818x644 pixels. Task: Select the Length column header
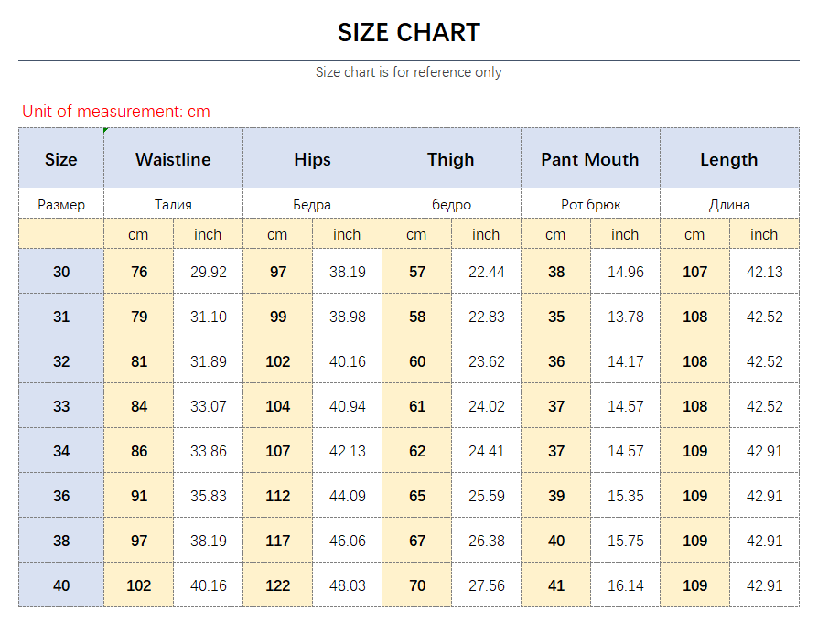point(728,159)
